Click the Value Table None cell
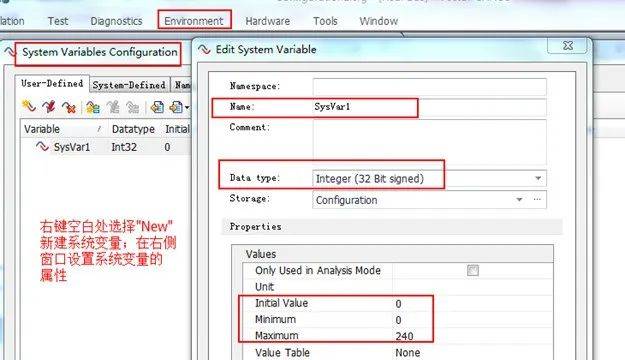The image size is (625, 360). tap(473, 352)
